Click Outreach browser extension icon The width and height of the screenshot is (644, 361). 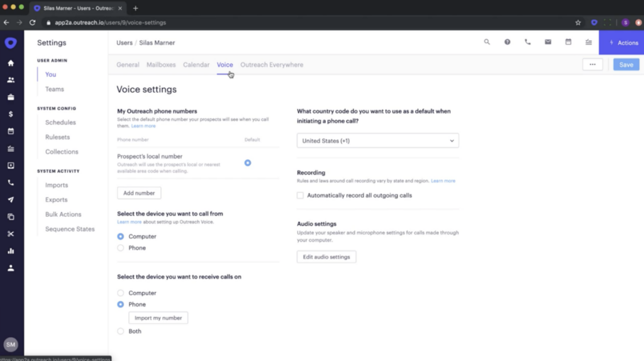(594, 23)
